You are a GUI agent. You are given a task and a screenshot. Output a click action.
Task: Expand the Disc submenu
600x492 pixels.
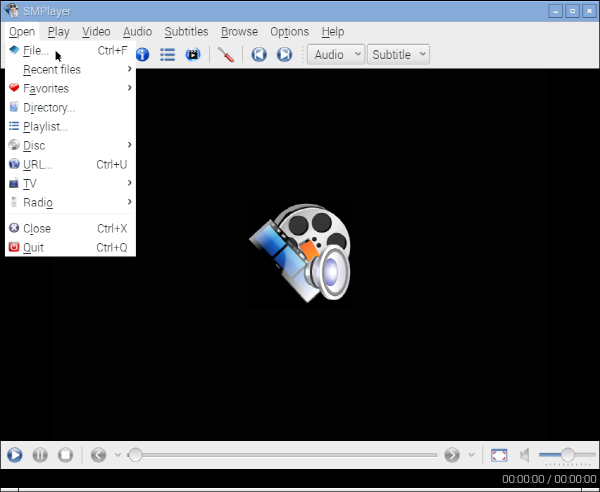pos(70,145)
